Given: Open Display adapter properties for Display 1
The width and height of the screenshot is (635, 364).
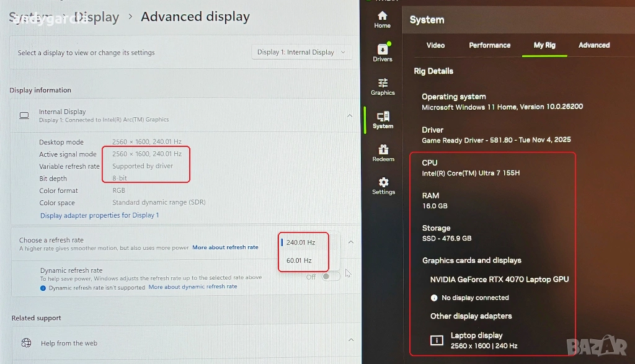Looking at the screenshot, I should tap(99, 215).
